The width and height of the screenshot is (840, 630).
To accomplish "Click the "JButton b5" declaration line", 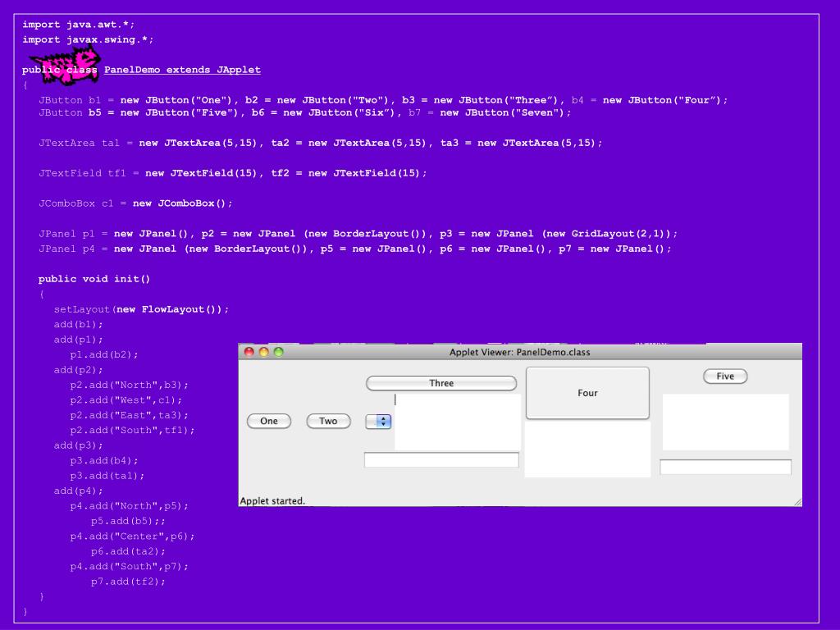I will pos(305,112).
